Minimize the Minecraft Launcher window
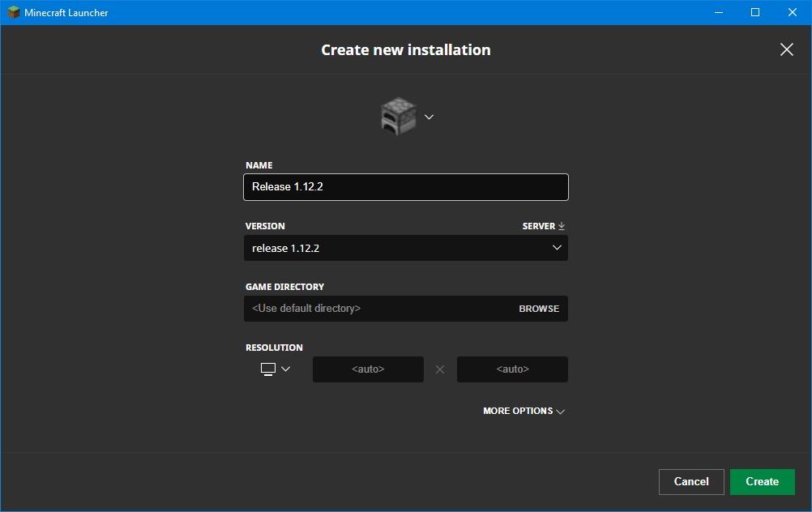The image size is (812, 512). (718, 12)
